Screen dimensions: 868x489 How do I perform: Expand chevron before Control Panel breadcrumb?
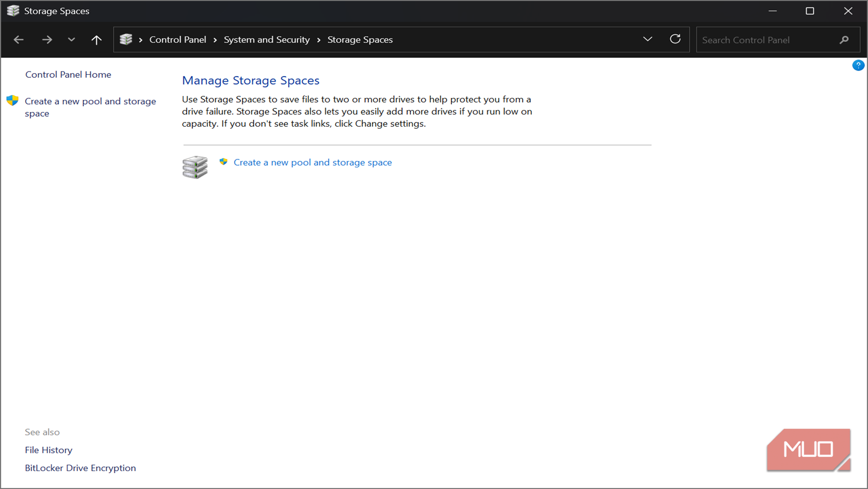pyautogui.click(x=140, y=40)
